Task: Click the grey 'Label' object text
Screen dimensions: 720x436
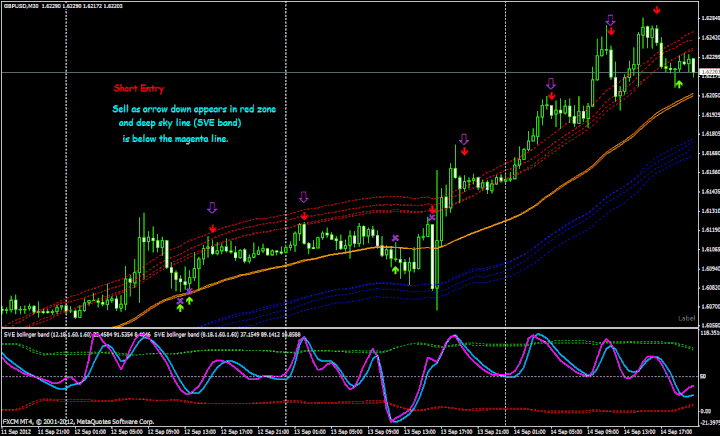Action: [x=686, y=318]
